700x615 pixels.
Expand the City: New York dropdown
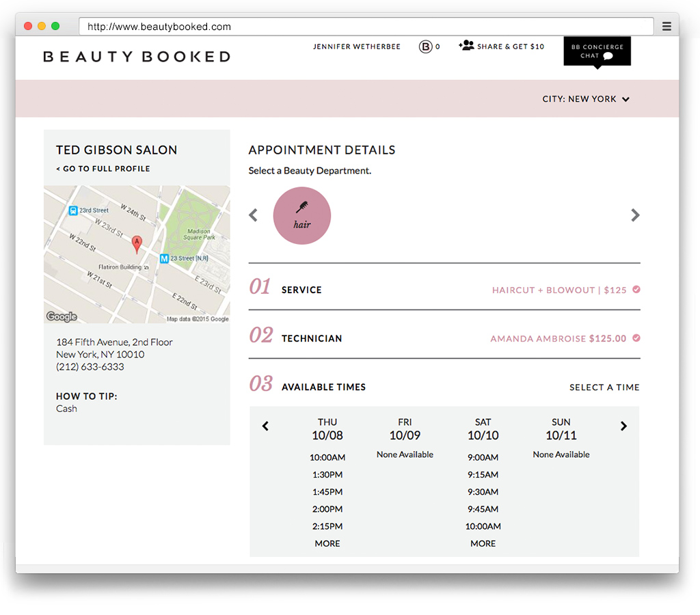586,99
